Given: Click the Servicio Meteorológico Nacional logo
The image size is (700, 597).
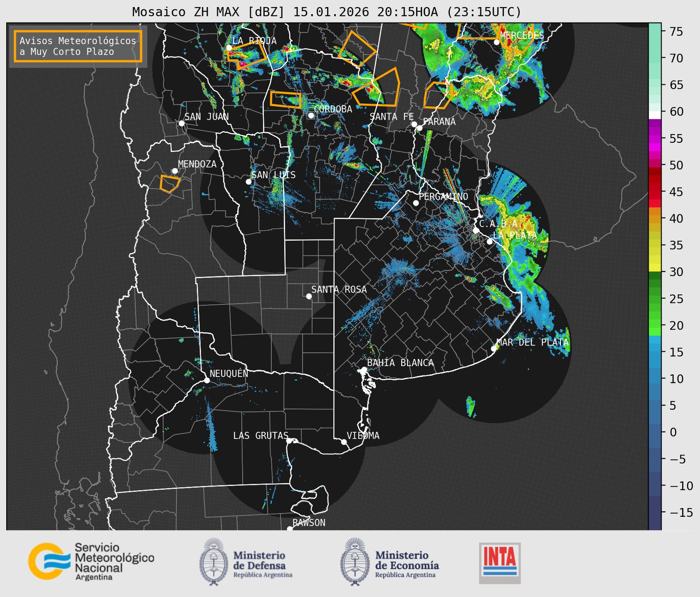Looking at the screenshot, I should [91, 561].
